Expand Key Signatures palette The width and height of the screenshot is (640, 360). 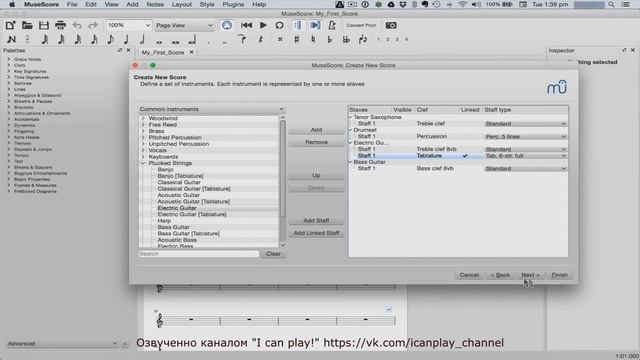(x=9, y=71)
